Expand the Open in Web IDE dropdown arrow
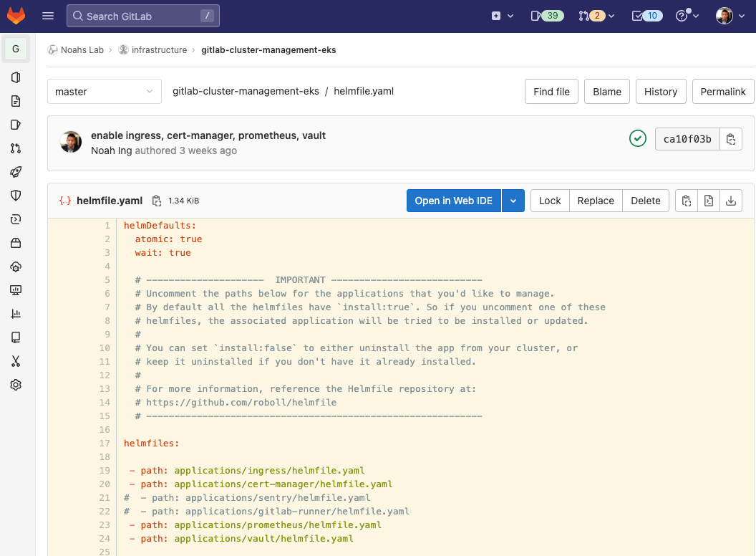This screenshot has width=756, height=556. (x=513, y=201)
